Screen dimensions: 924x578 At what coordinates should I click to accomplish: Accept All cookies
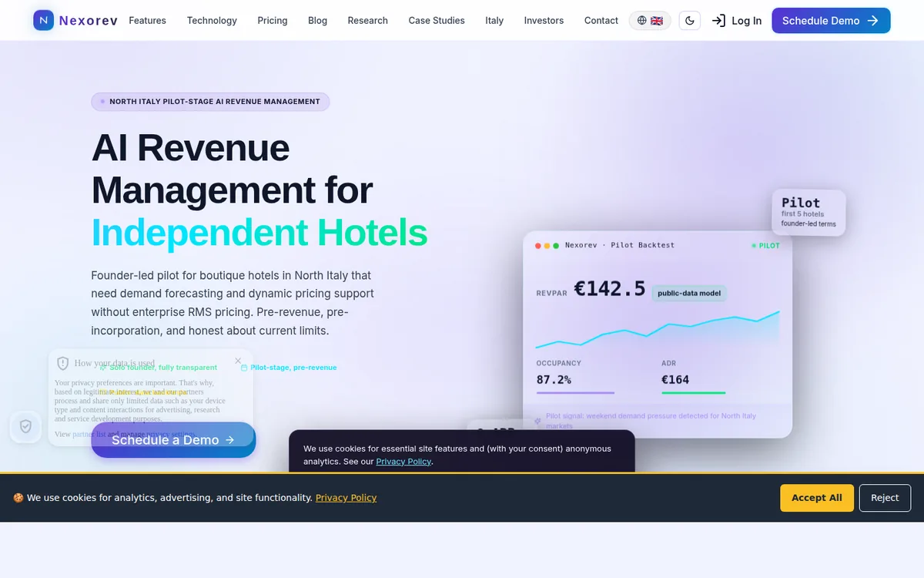tap(817, 498)
